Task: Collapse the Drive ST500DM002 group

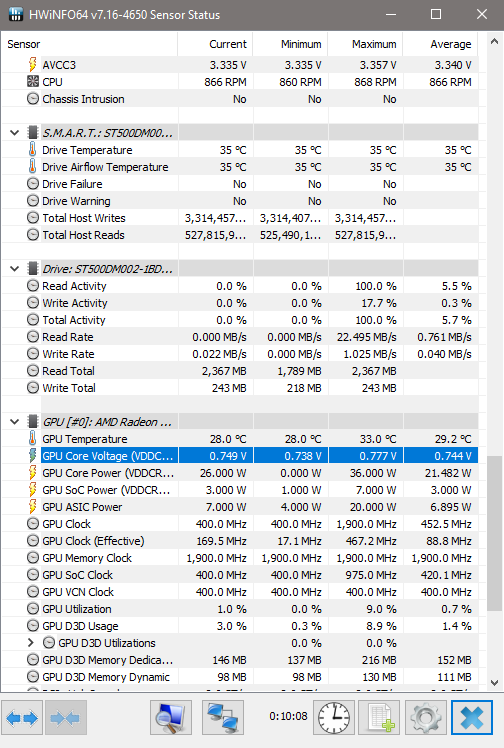Action: (14, 269)
